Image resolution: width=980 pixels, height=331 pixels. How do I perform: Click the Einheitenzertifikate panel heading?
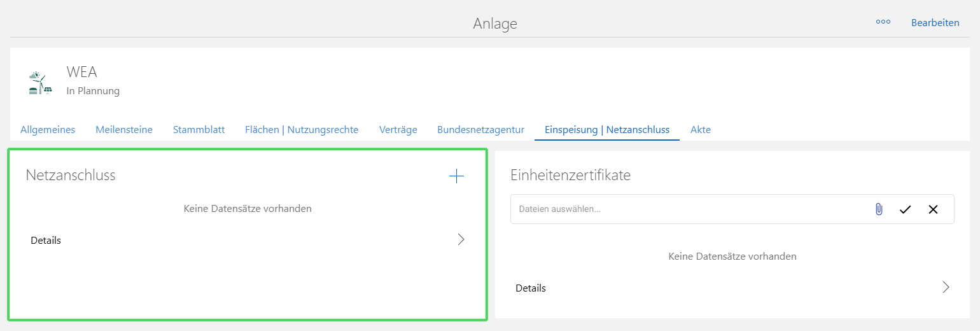coord(571,175)
